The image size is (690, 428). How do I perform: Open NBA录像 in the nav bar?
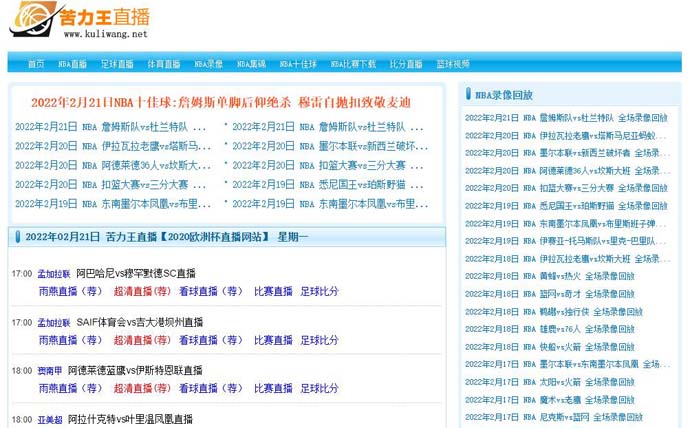tap(209, 64)
